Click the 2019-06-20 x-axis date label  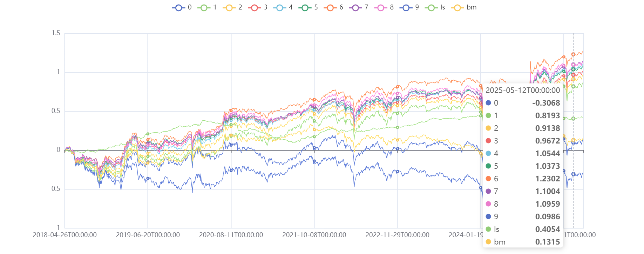pyautogui.click(x=148, y=235)
